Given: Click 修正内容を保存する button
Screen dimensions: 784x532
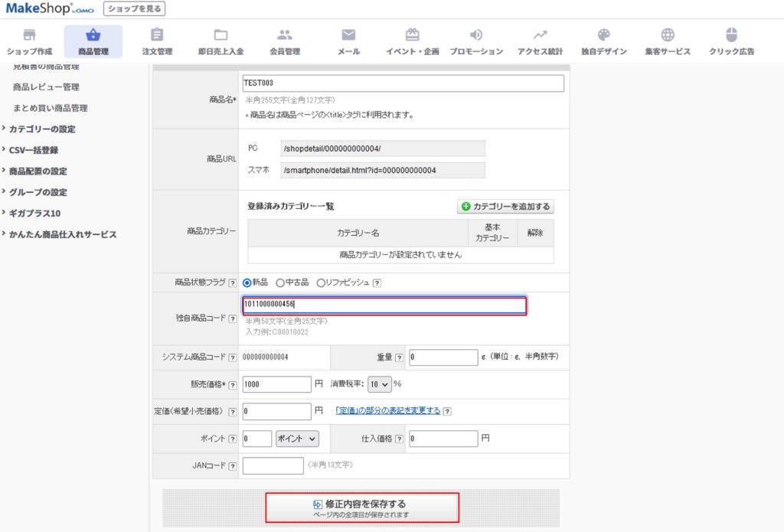Looking at the screenshot, I should pos(362,508).
